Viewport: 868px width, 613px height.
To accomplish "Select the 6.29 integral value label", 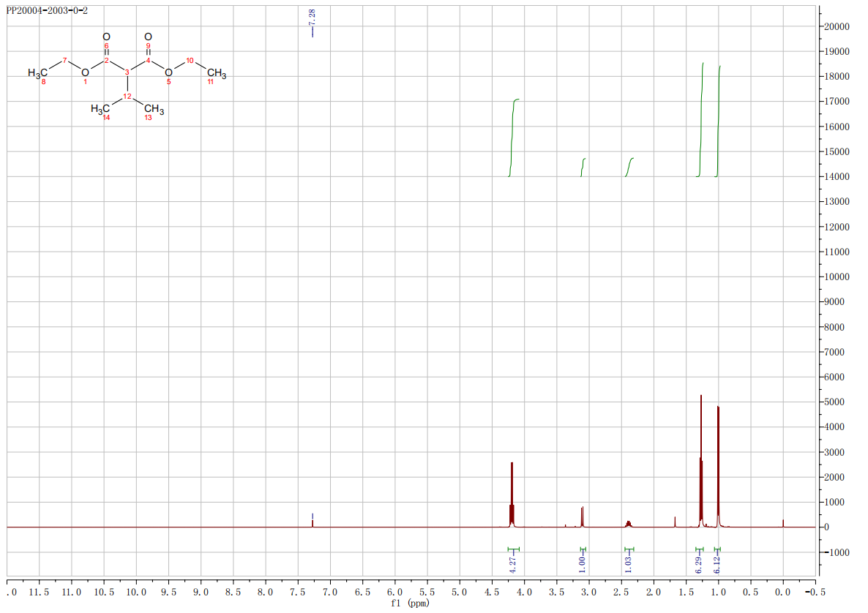I will click(x=699, y=564).
